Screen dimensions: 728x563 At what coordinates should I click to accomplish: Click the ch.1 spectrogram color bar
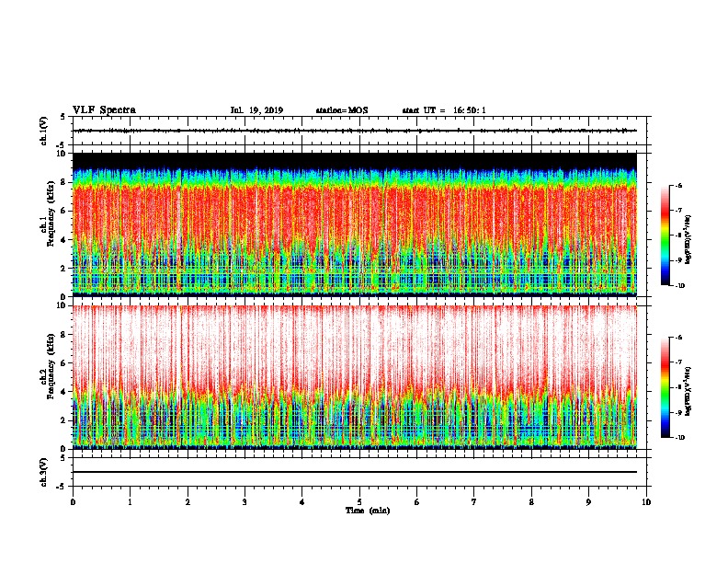click(665, 236)
